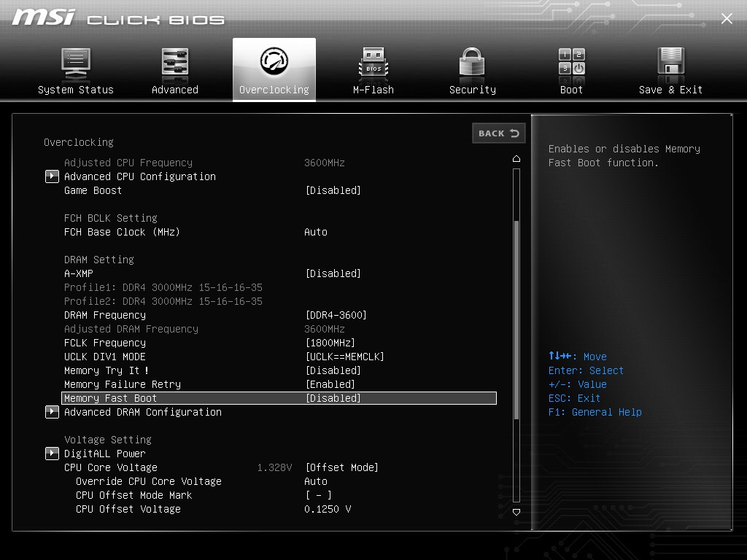Screen dimensions: 747x560
Task: Click Profile2: DDR4 3000MHz 15-16-16-35 text
Action: click(x=163, y=301)
